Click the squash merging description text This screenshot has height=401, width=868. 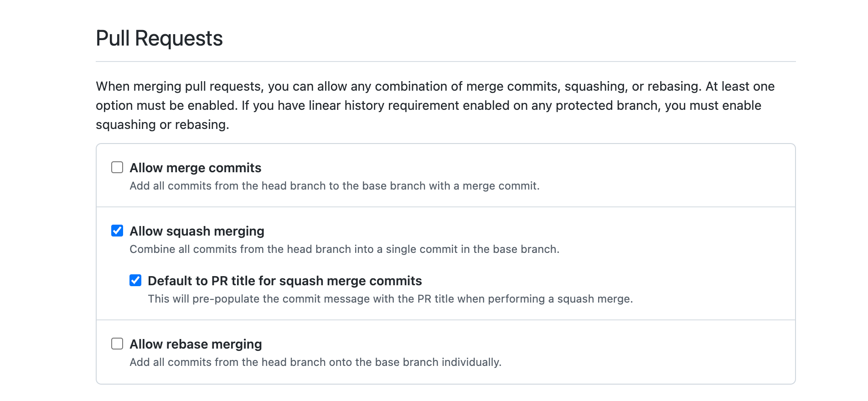point(346,249)
